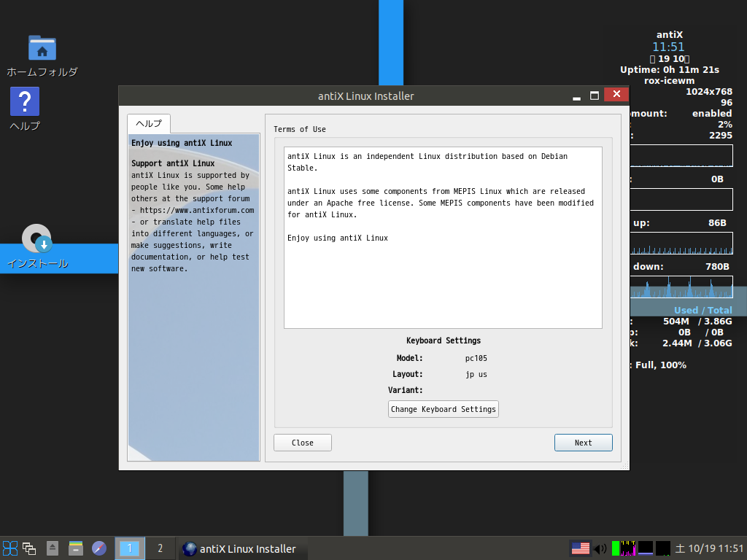The height and width of the screenshot is (560, 747).
Task: Click the antiX Linux Installer title bar
Action: pos(366,96)
